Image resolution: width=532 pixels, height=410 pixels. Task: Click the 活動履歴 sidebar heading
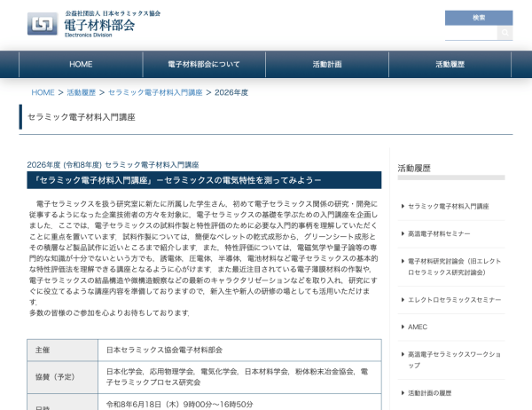(x=414, y=168)
